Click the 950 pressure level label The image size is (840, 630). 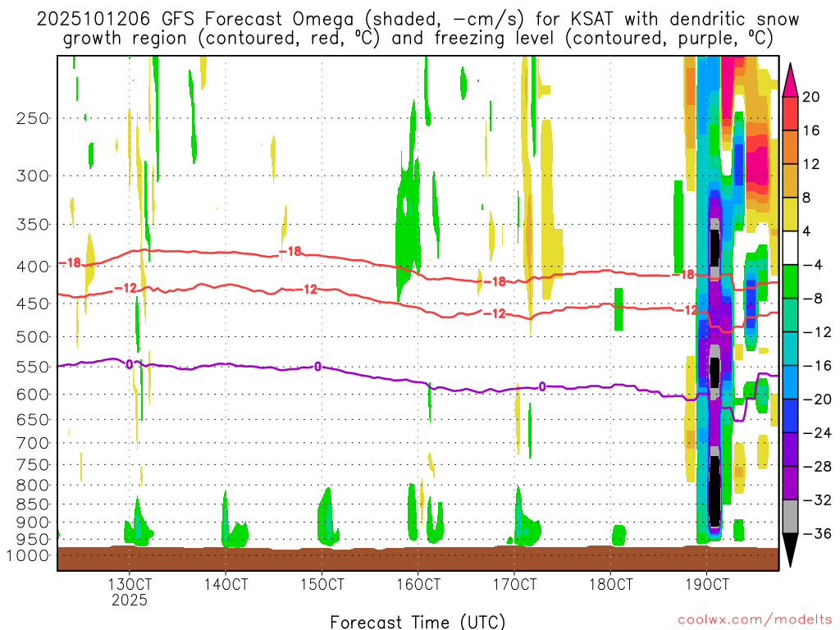(x=32, y=540)
